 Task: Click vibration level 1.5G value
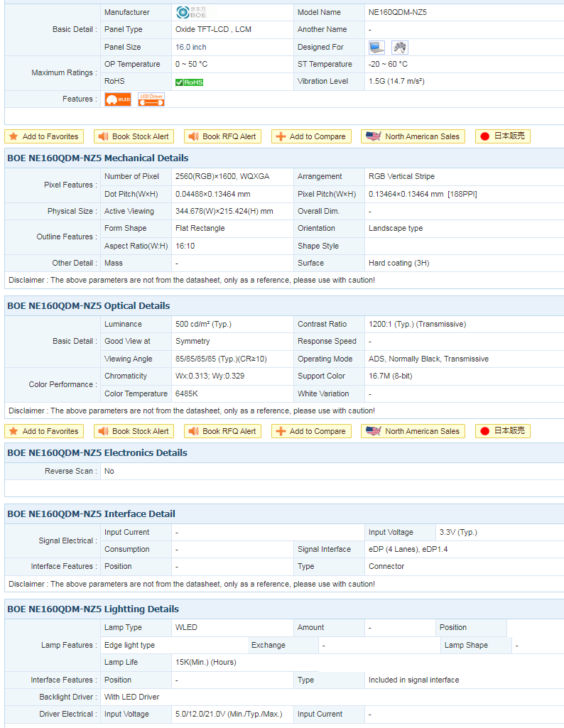point(396,81)
